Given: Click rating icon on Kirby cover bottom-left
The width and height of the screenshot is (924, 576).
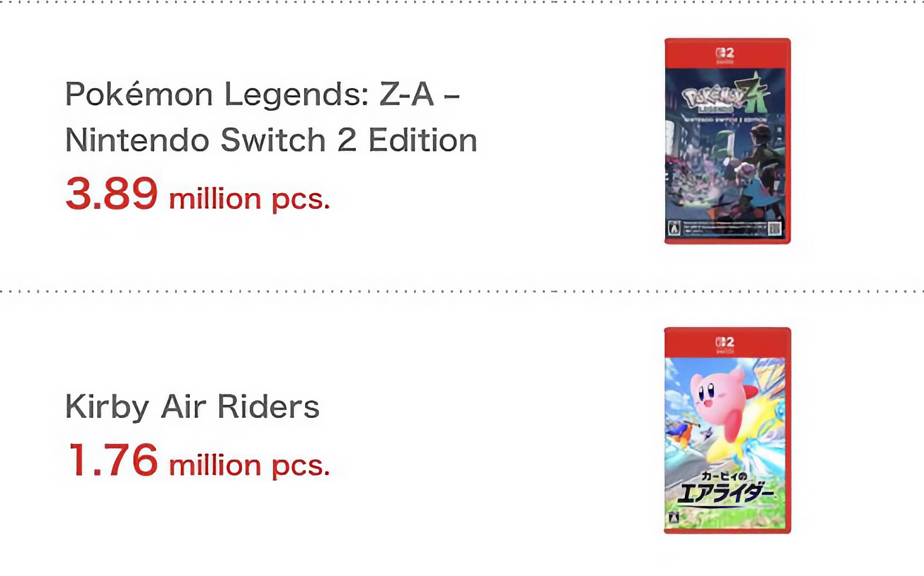Looking at the screenshot, I should pos(673,517).
